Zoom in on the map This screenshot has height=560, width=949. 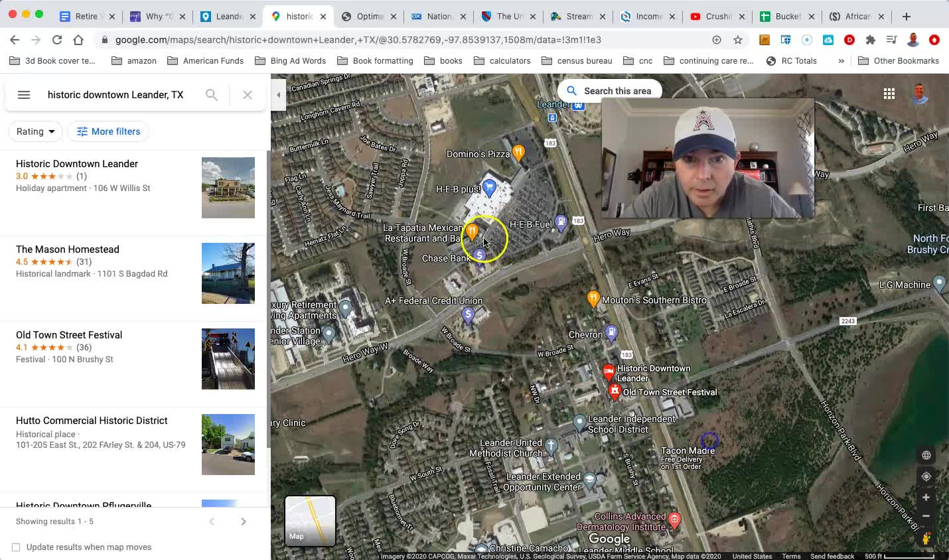[926, 498]
